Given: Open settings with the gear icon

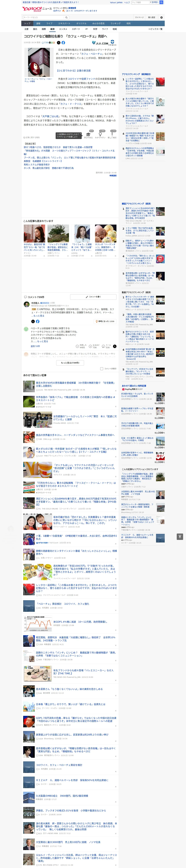Looking at the screenshot, I should pos(161,18).
